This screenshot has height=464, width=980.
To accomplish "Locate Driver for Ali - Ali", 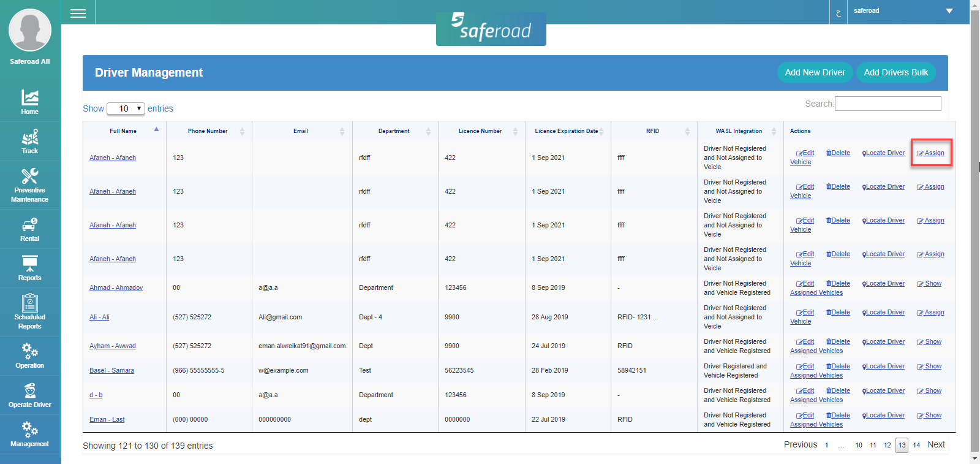I will [x=883, y=312].
